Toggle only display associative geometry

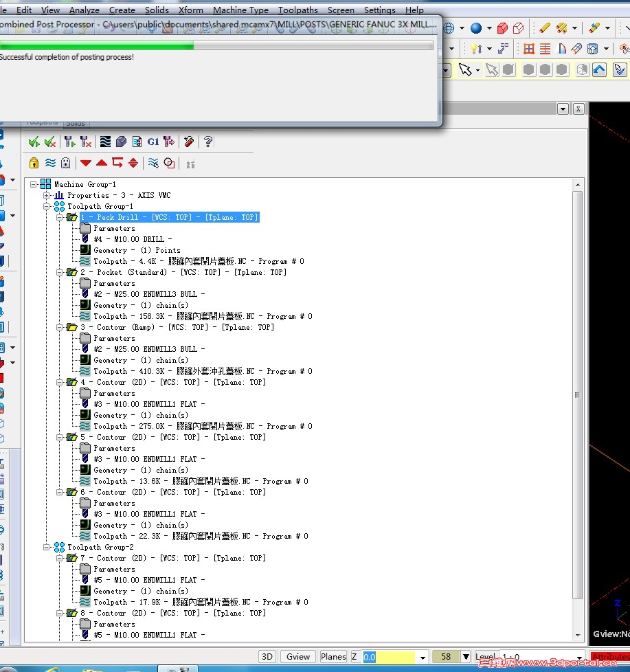169,164
